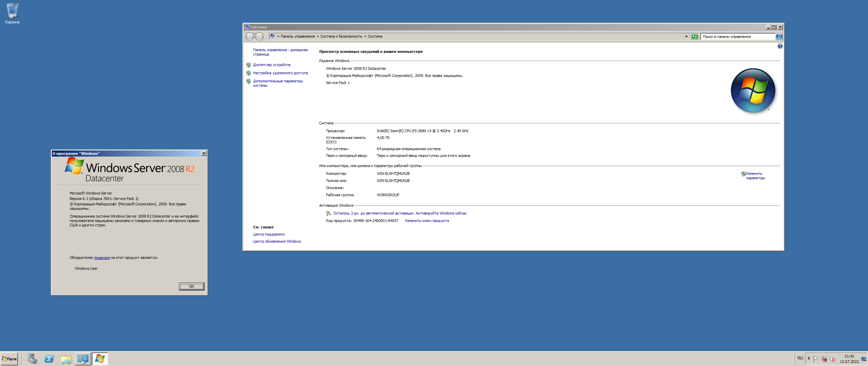Click the Forward arrow in Система window
The image size is (868, 366).
pyautogui.click(x=259, y=37)
